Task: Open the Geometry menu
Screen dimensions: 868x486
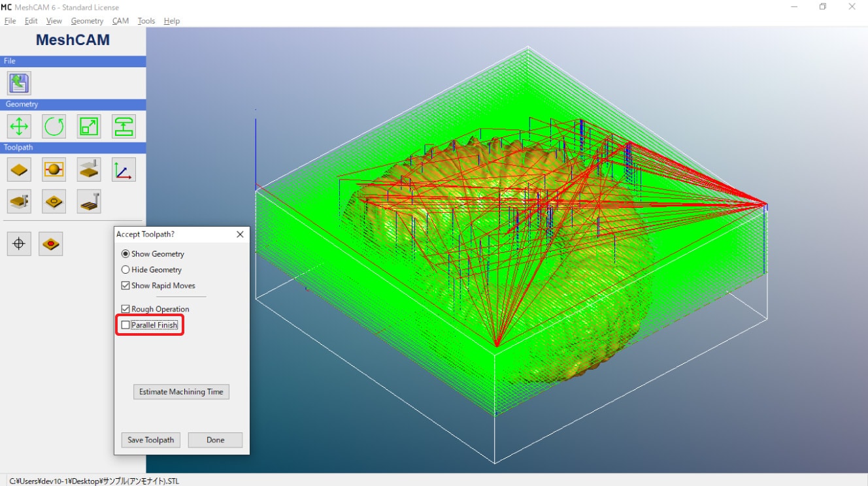Action: (87, 21)
